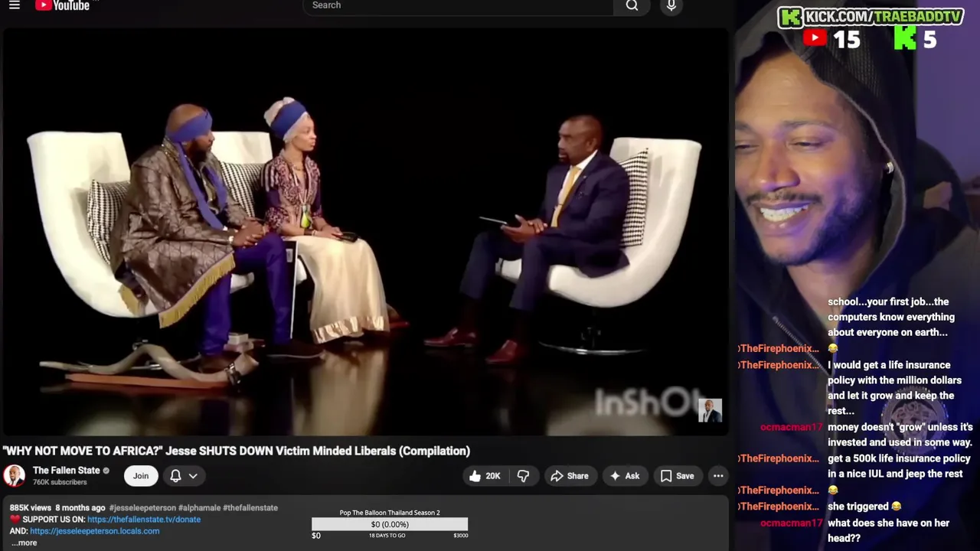
Task: Click the video player to pause
Action: pos(365,232)
